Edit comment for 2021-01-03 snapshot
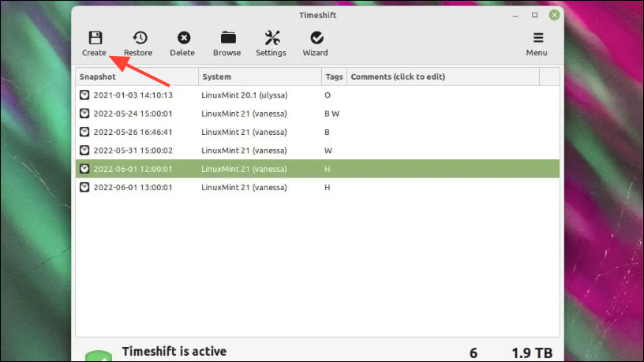Image resolution: width=644 pixels, height=362 pixels. (x=444, y=95)
